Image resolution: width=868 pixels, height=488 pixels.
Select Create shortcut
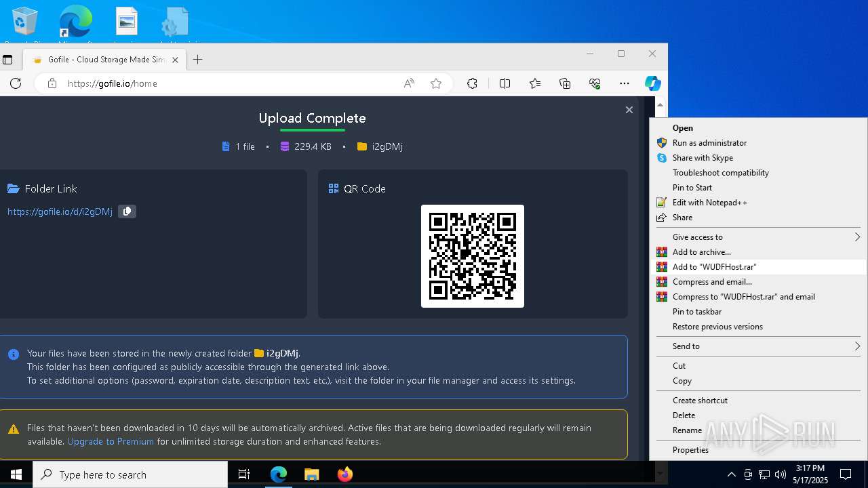(758, 401)
